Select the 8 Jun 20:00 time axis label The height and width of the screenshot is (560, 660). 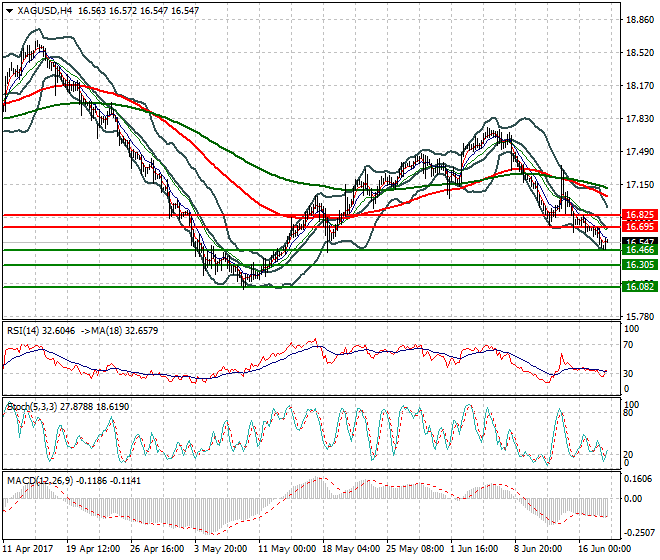[x=538, y=549]
